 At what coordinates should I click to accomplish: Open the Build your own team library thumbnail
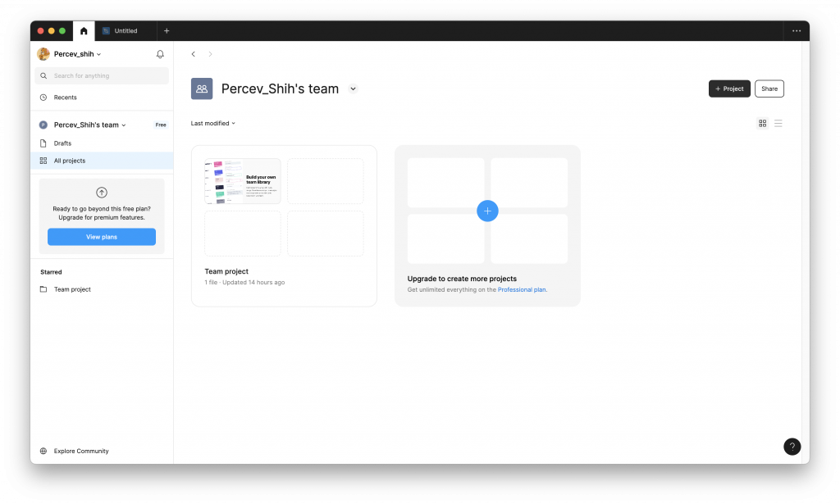243,181
